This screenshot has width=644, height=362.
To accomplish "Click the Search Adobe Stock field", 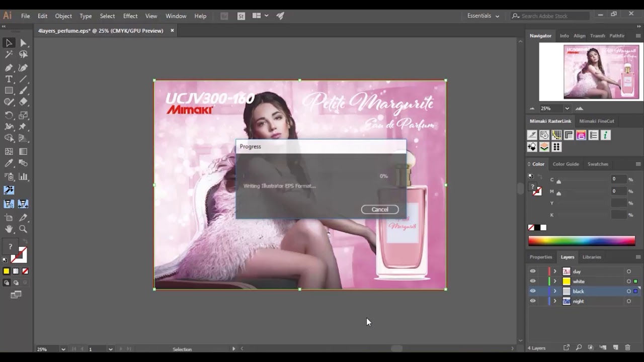I will 551,16.
